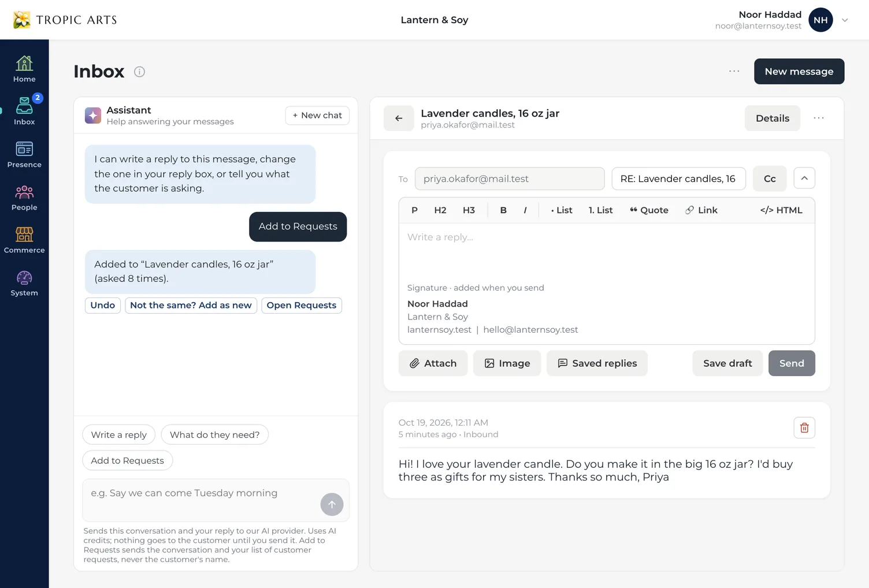Open the Home section in sidebar
The height and width of the screenshot is (588, 869).
24,69
